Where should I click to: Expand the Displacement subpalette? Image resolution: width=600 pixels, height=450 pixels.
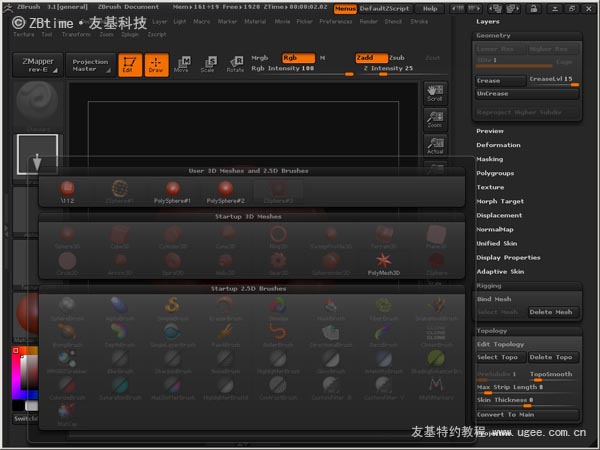[x=499, y=215]
